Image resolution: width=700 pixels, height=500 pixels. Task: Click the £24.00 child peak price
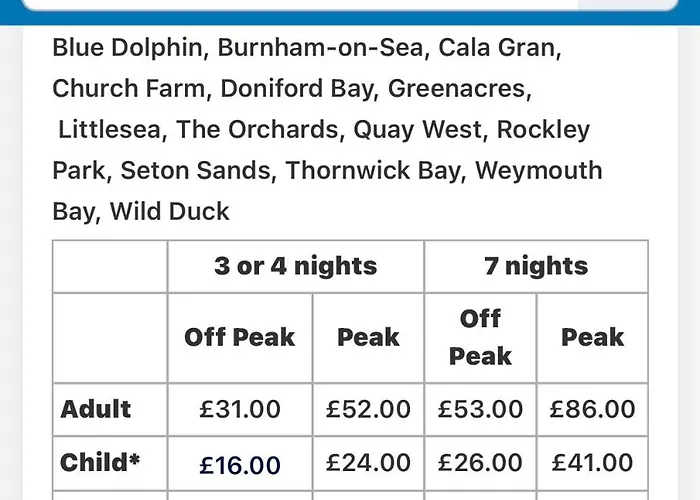(368, 462)
